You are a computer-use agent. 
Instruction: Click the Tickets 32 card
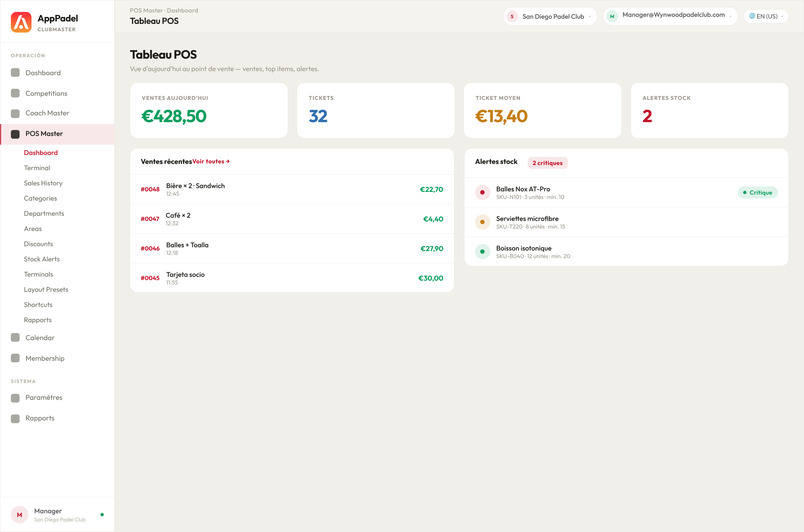tap(375, 110)
